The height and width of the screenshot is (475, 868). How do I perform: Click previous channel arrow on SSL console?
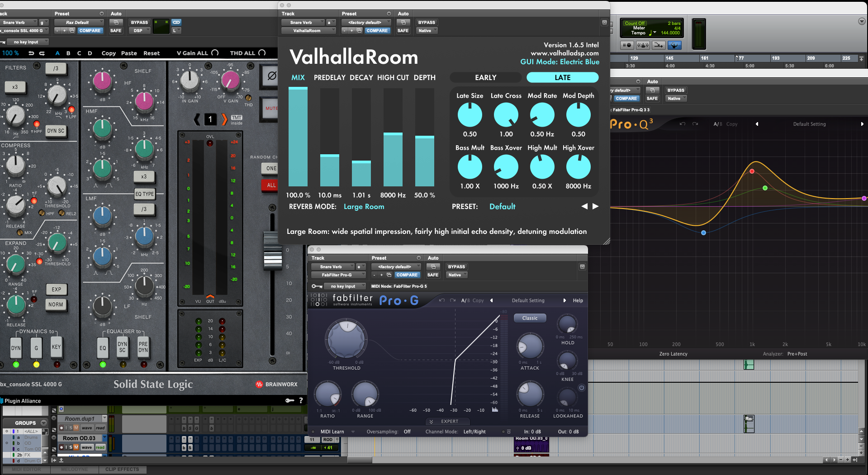click(x=197, y=119)
